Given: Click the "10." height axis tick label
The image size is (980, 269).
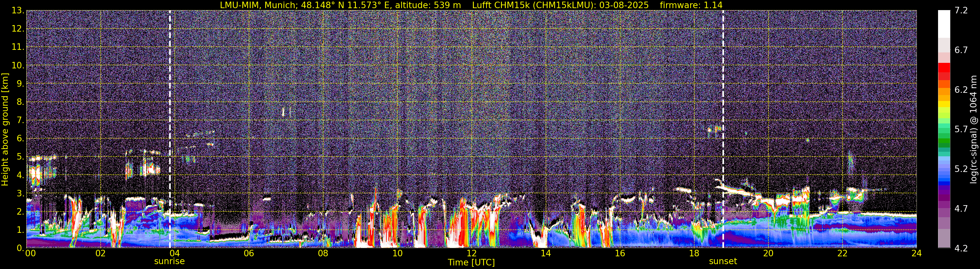Looking at the screenshot, I should (x=18, y=65).
